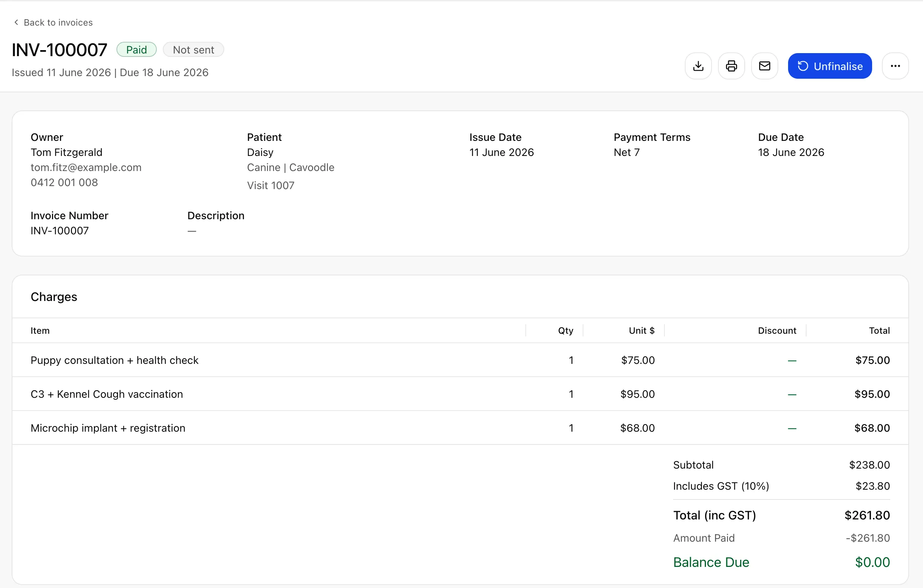
Task: Select owner name Tom Fitzgerald
Action: coord(66,153)
